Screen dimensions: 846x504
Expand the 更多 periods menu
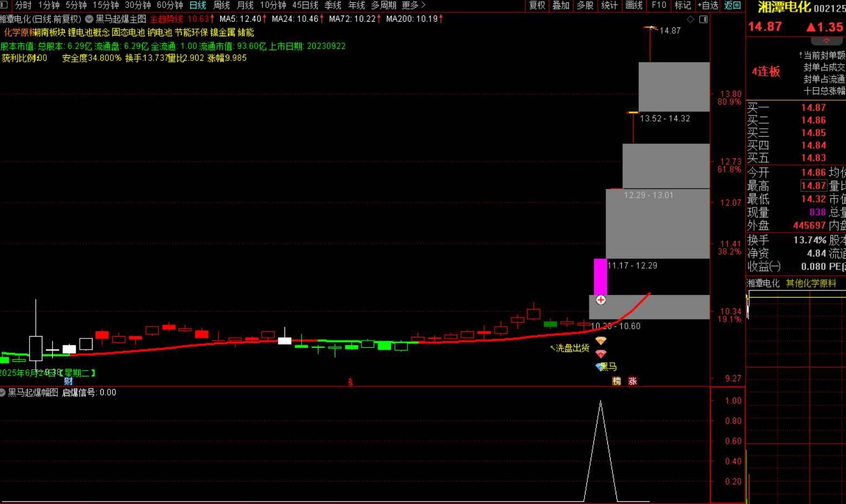(413, 6)
